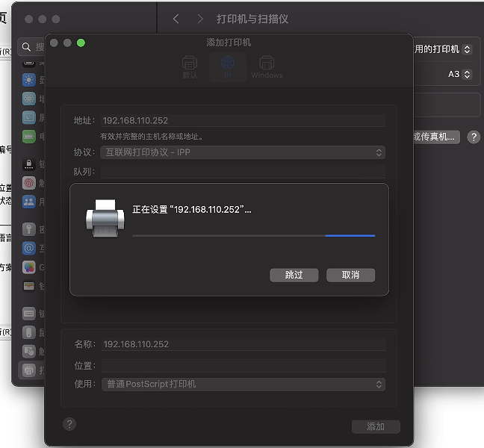484x448 pixels.
Task: Open Printers & Scanners icon in sidebar
Action: [x=29, y=370]
